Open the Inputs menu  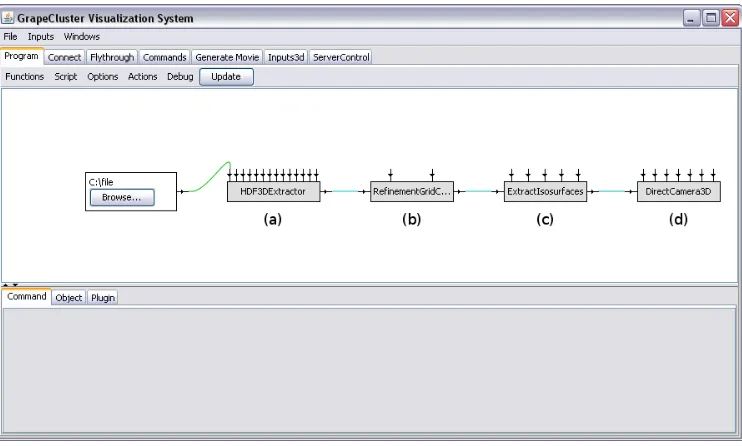[x=41, y=36]
